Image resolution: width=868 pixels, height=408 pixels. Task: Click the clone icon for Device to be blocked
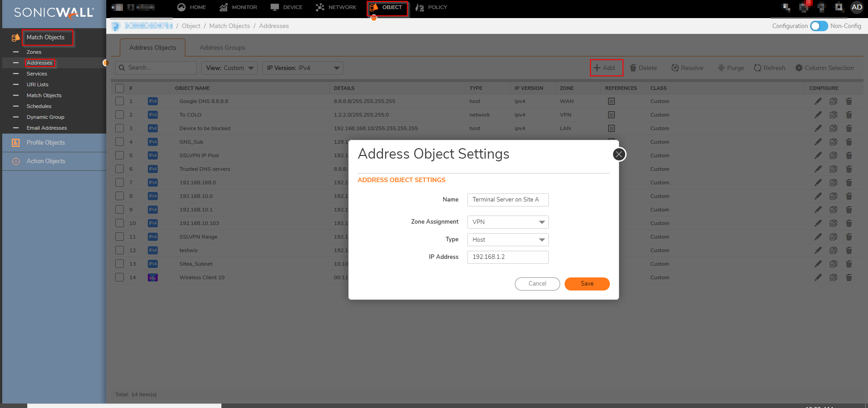pos(833,128)
